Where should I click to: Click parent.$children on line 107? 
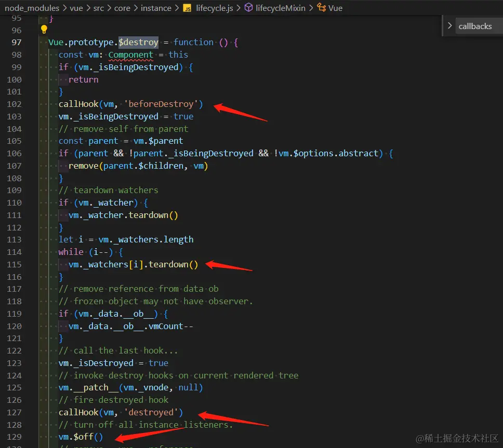[143, 166]
